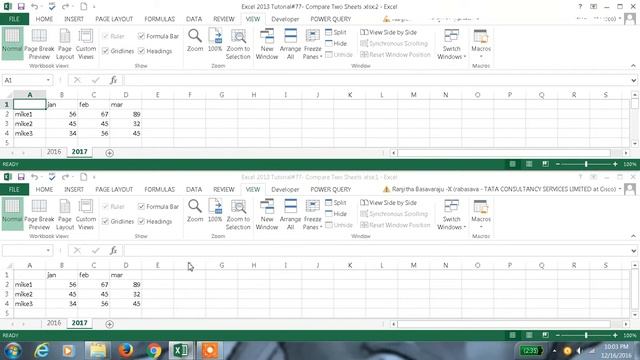Viewport: 640px width, 360px height.
Task: Click Arrange All in top window
Action: (x=290, y=44)
